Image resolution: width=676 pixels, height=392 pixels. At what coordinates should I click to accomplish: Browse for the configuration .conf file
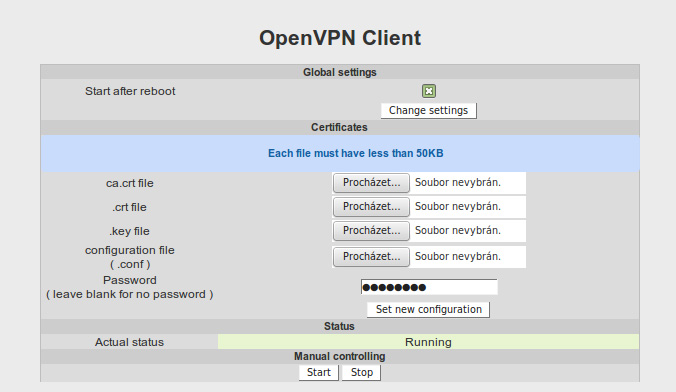tap(371, 257)
